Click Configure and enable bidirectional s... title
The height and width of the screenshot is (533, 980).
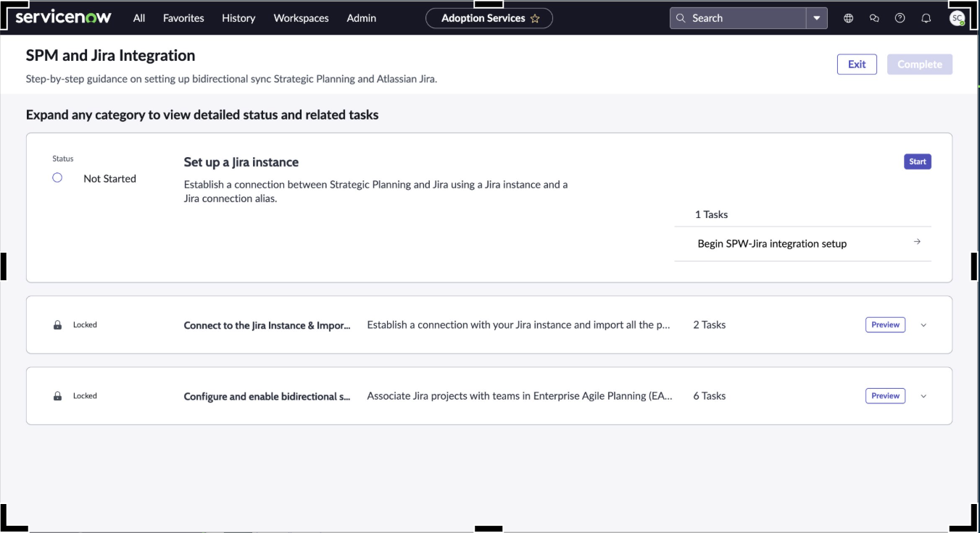(x=267, y=396)
